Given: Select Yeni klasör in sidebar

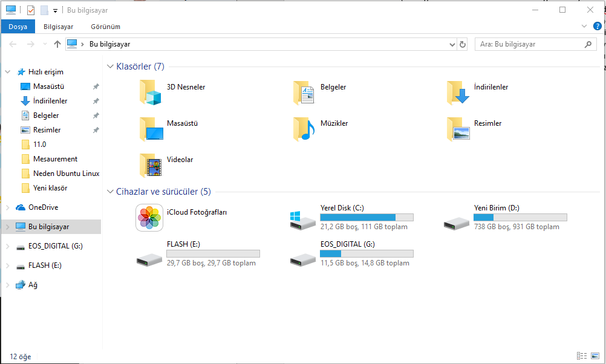Looking at the screenshot, I should tap(50, 188).
